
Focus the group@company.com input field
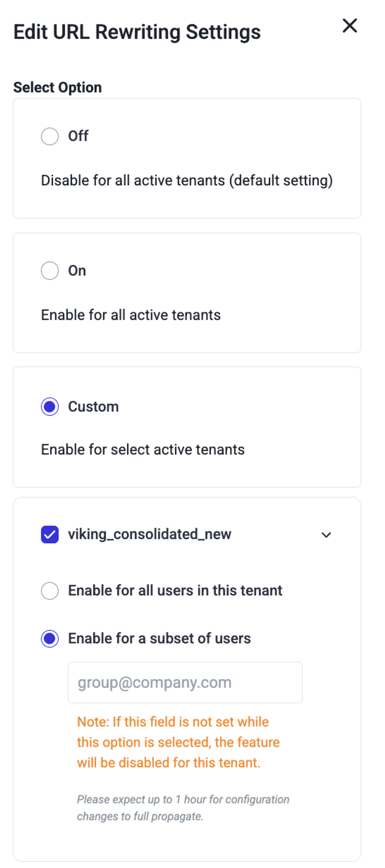coord(185,682)
